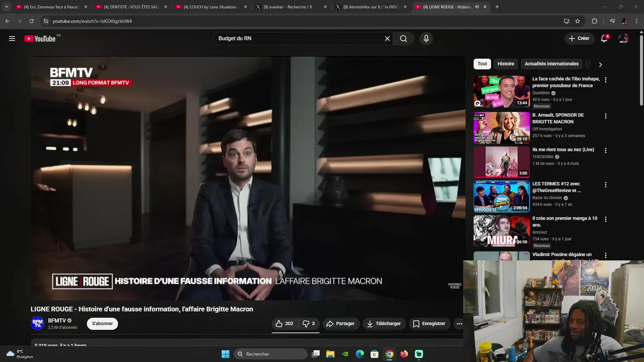
Task: Open options for Ils me rient tous video
Action: click(x=606, y=150)
